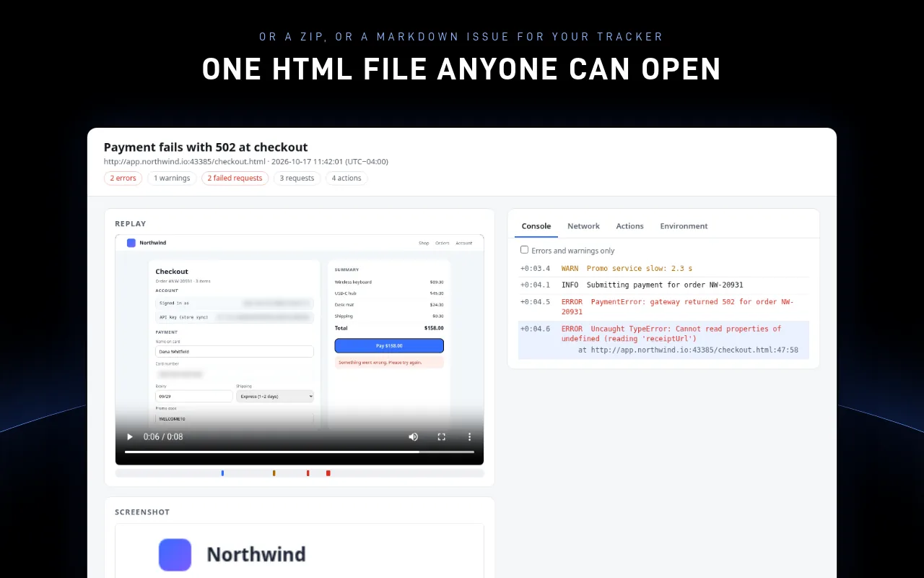This screenshot has width=924, height=578.
Task: Click the Promo code field WELCOME10
Action: 235,418
